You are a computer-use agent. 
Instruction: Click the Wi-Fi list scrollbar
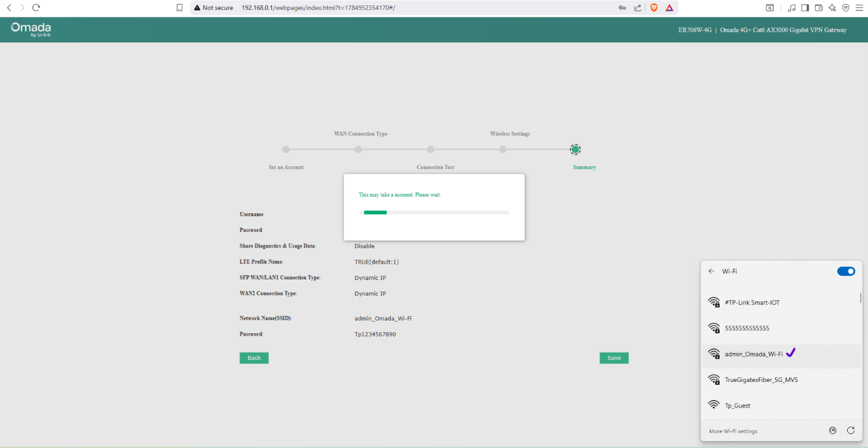pos(860,298)
